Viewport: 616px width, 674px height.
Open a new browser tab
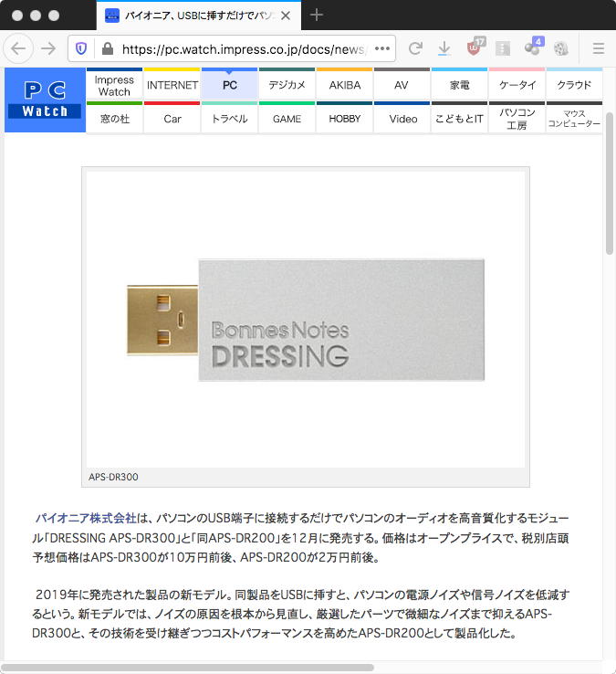(317, 16)
